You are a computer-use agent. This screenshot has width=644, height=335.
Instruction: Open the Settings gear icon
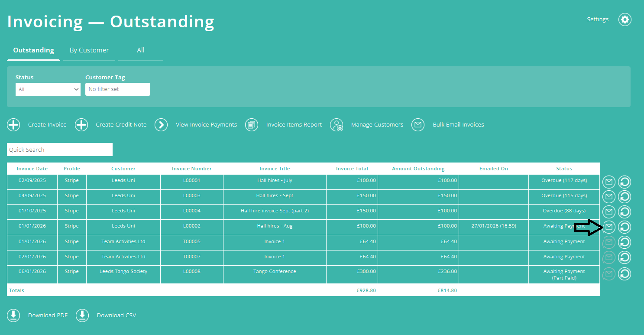pos(625,20)
